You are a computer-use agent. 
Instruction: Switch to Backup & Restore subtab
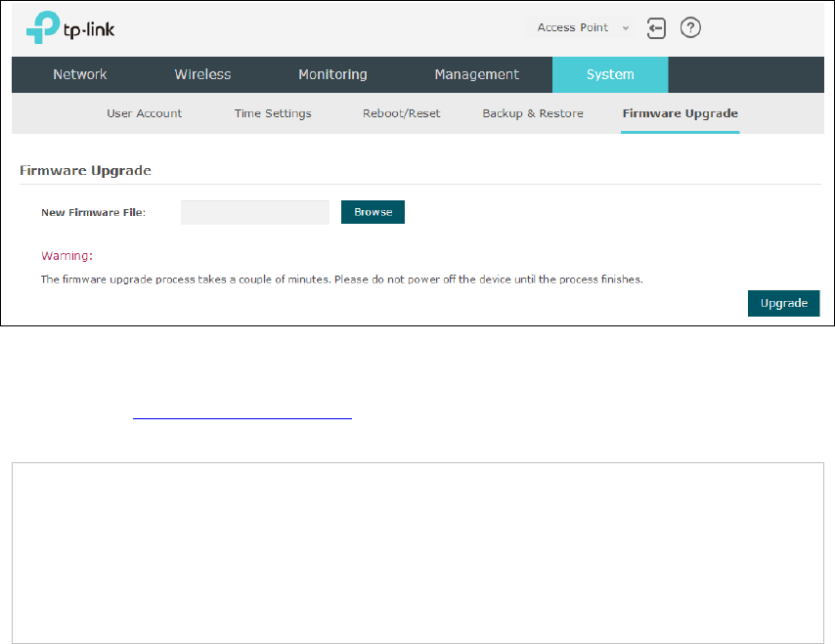[533, 113]
